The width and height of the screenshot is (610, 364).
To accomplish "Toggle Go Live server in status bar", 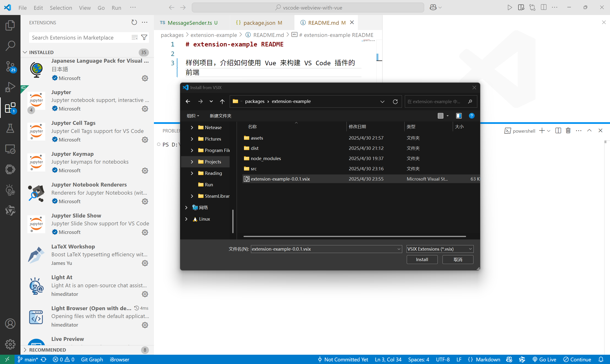I will coord(544,359).
